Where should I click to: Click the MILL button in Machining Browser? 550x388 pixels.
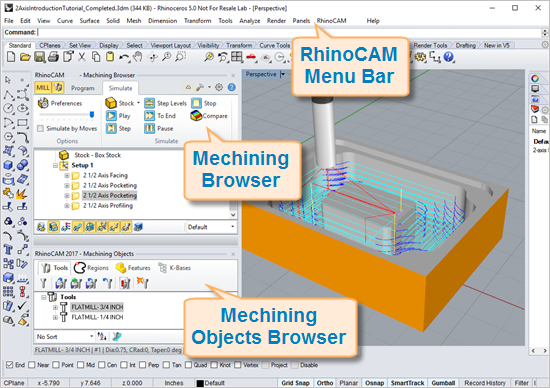pyautogui.click(x=43, y=88)
